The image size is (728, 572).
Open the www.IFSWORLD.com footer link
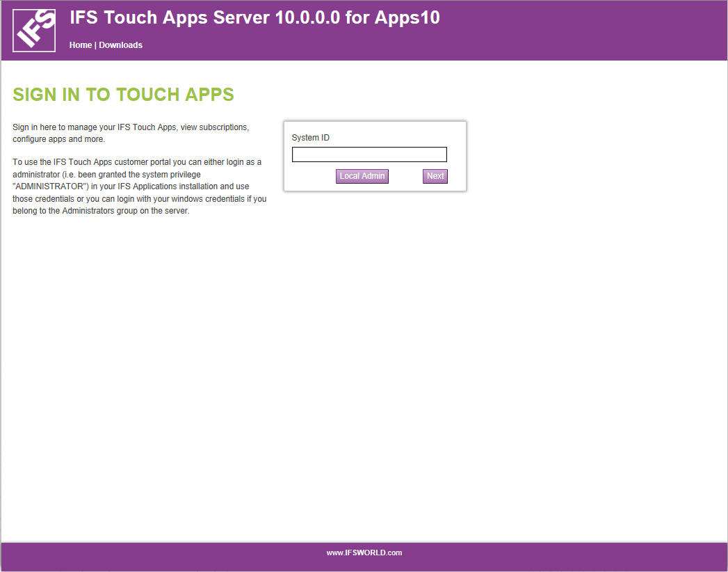[x=364, y=553]
